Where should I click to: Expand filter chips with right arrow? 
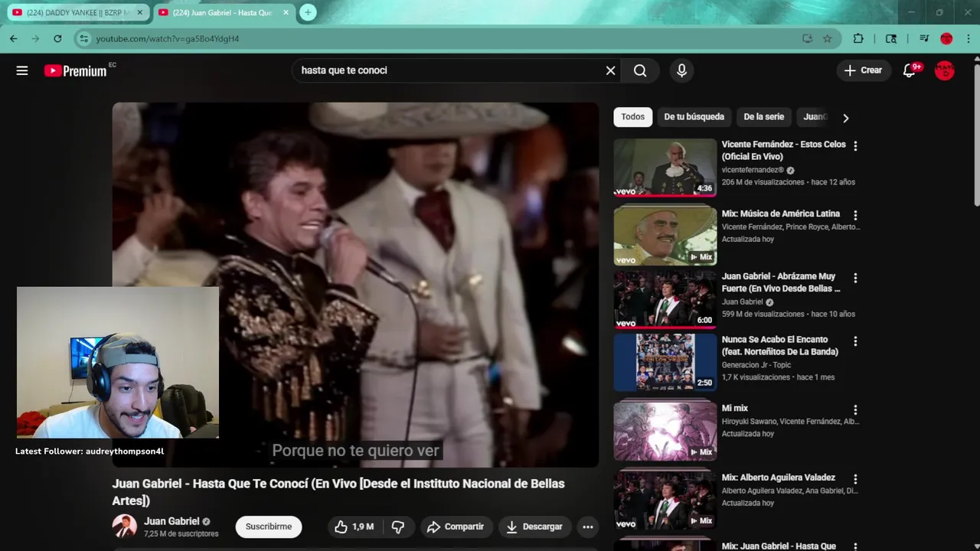(x=845, y=118)
